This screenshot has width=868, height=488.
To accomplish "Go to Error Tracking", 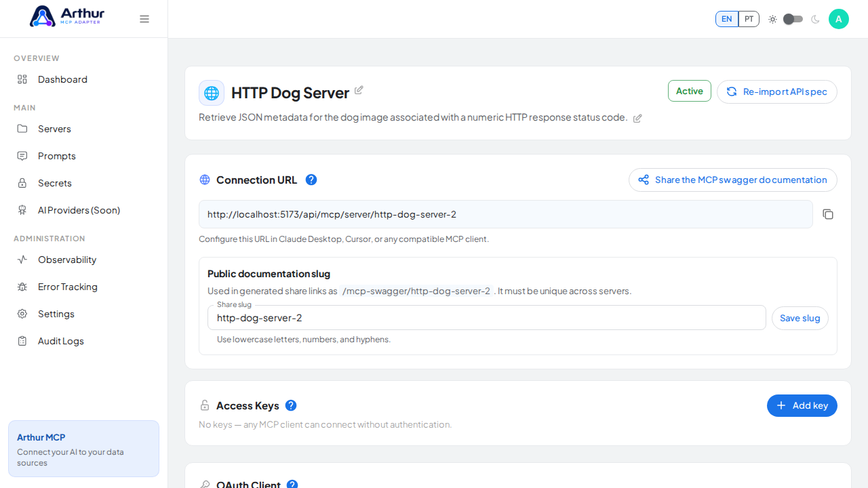I will point(84,287).
